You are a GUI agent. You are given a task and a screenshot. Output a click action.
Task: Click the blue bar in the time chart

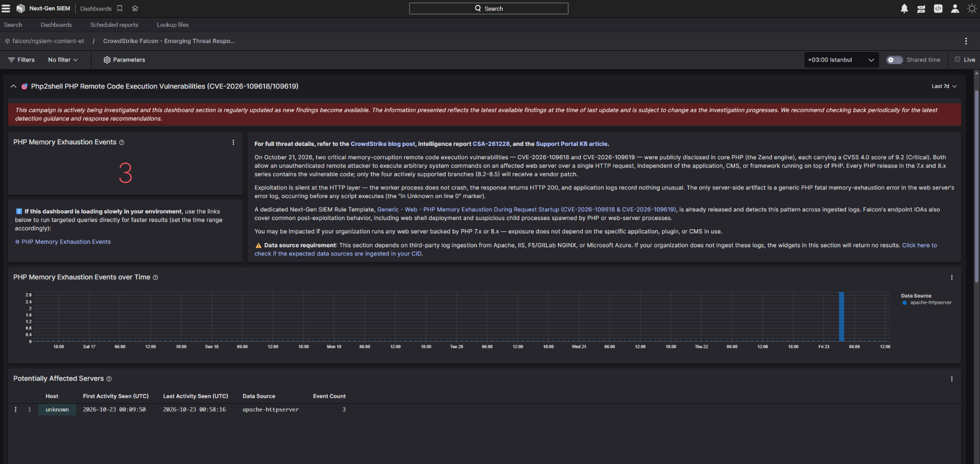[841, 317]
